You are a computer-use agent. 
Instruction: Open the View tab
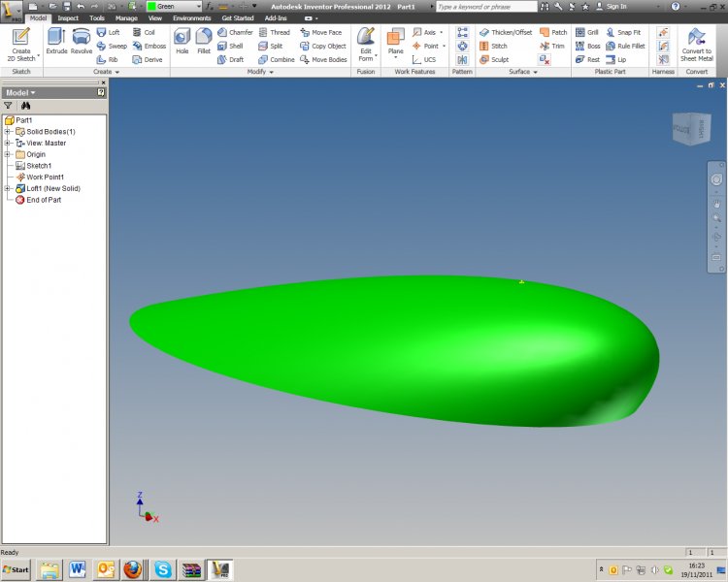tap(155, 18)
